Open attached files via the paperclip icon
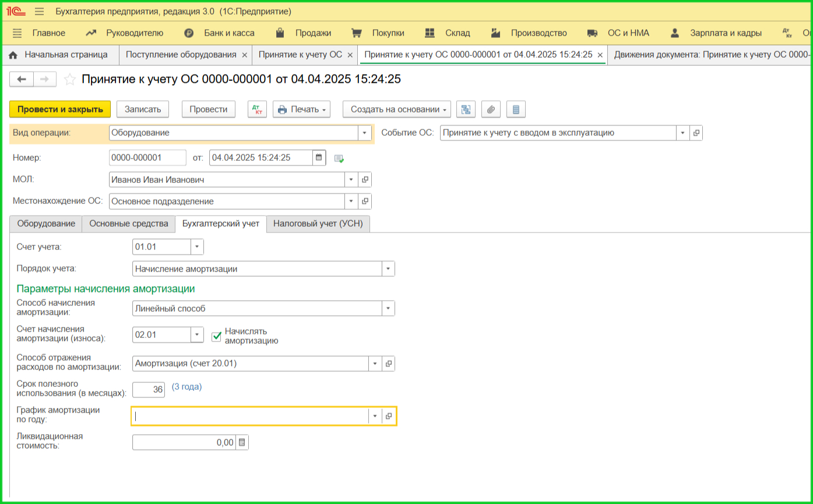The height and width of the screenshot is (504, 813). point(491,110)
